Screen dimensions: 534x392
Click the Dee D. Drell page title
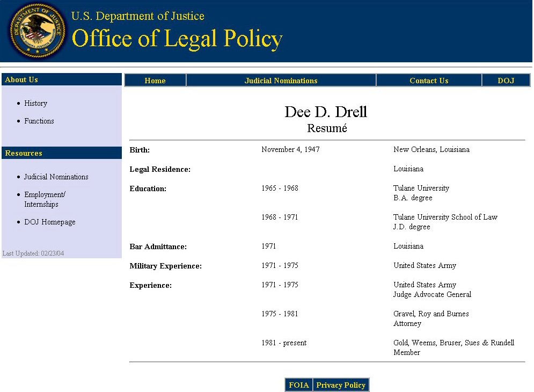click(x=326, y=112)
